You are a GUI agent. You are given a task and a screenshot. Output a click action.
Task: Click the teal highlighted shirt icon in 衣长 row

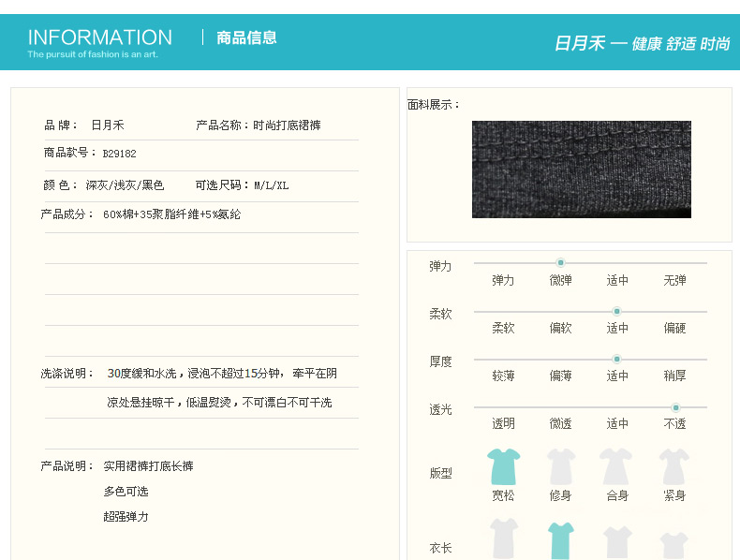pyautogui.click(x=561, y=540)
